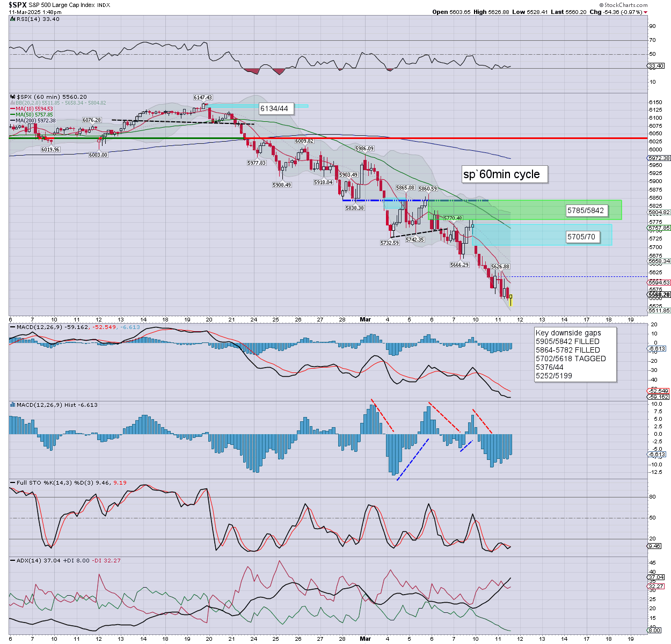Select the sp`60min cycle text box

click(501, 174)
